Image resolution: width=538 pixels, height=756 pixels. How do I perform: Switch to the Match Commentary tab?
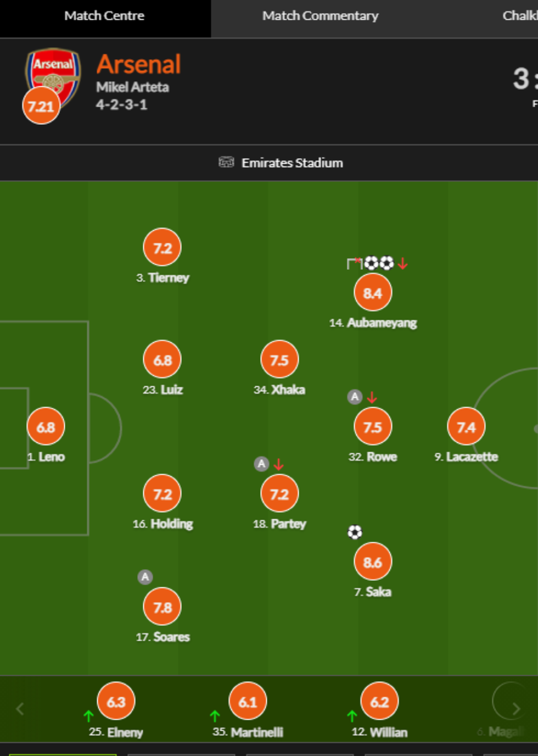click(x=320, y=16)
